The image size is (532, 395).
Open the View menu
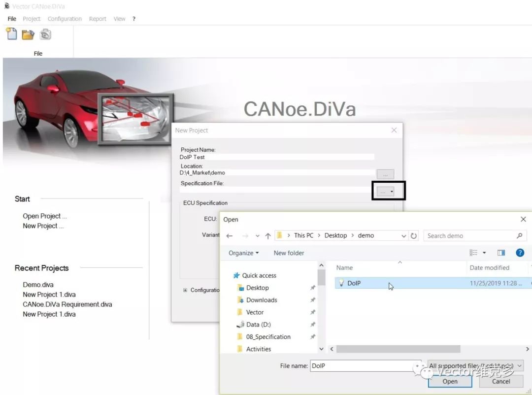pyautogui.click(x=119, y=19)
